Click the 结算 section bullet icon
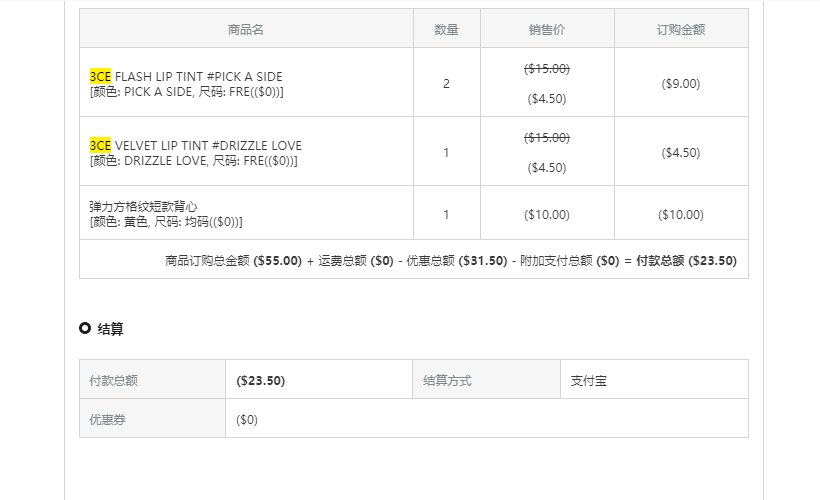 (x=85, y=329)
